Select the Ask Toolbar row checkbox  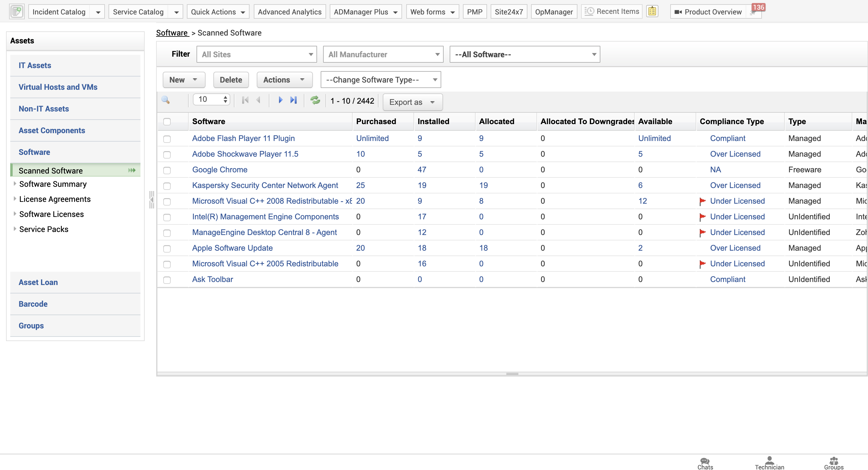(x=167, y=280)
